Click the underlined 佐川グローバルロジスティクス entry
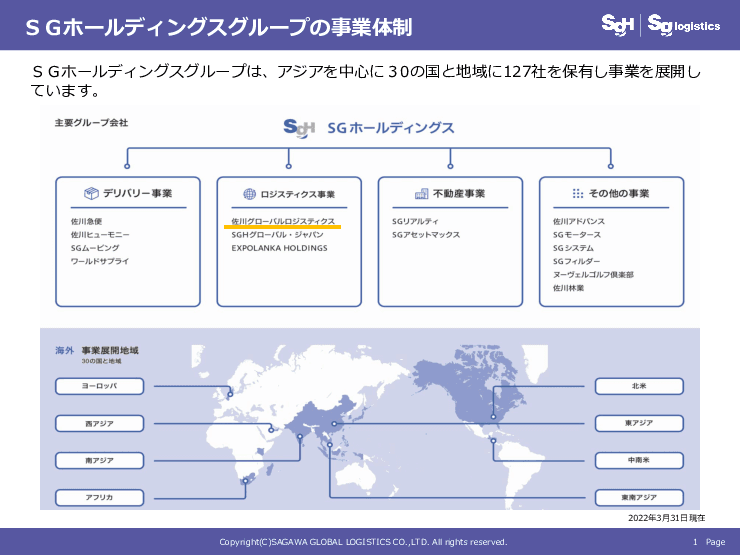This screenshot has width=740, height=555. pos(283,221)
